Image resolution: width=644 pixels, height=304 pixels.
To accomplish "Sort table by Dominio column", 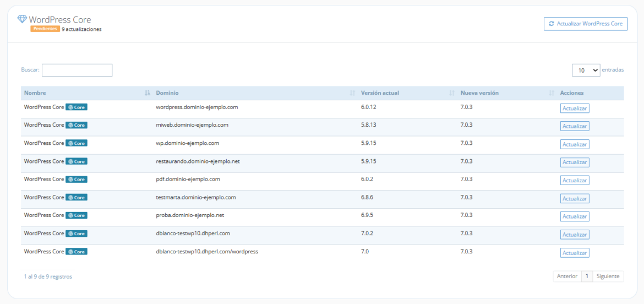I will coord(255,93).
